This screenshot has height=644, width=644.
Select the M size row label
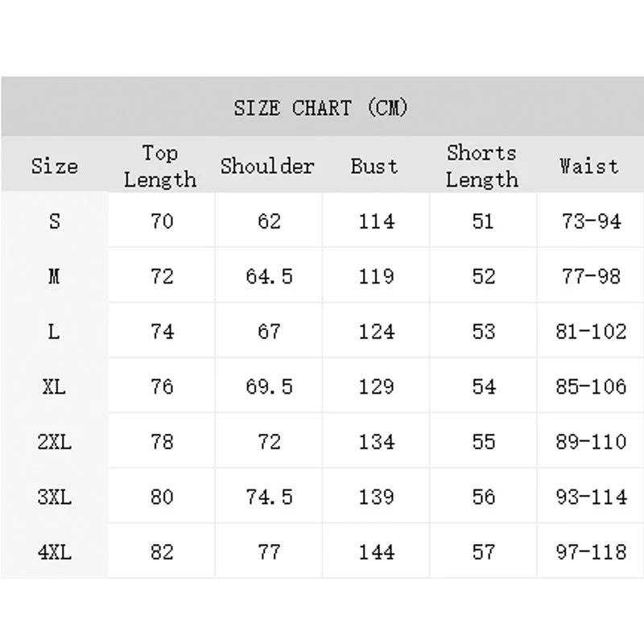point(55,276)
